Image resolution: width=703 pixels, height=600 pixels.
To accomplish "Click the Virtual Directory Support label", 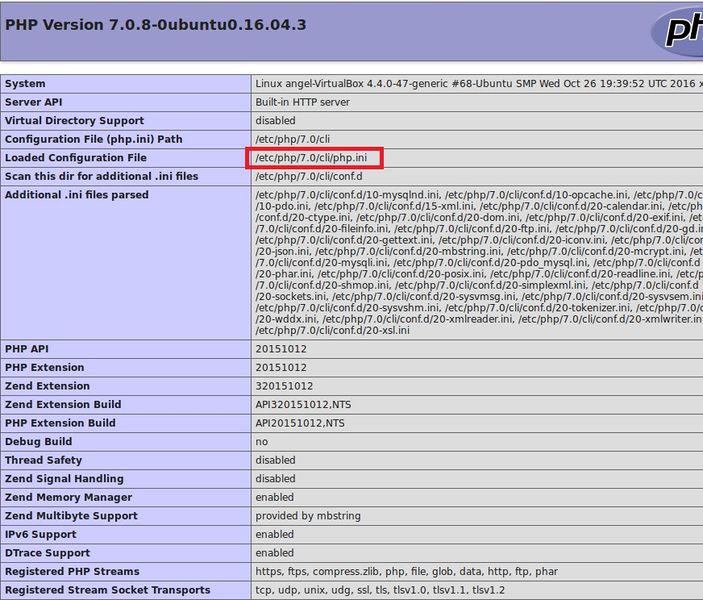I will [74, 121].
